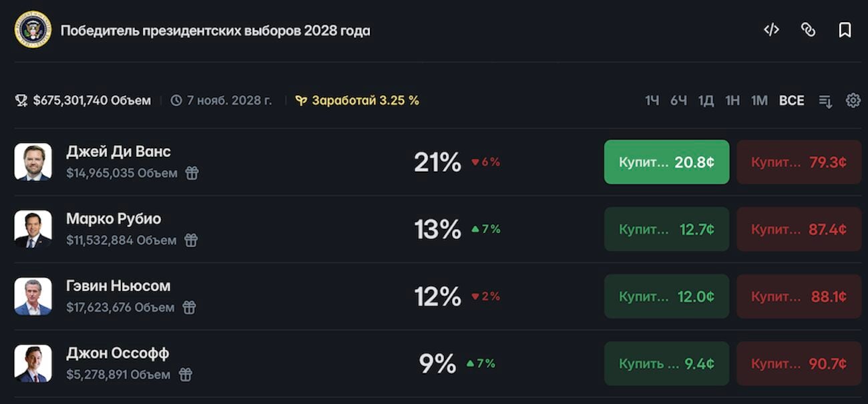Copy the market link icon
Image resolution: width=868 pixels, height=404 pixels.
point(808,30)
